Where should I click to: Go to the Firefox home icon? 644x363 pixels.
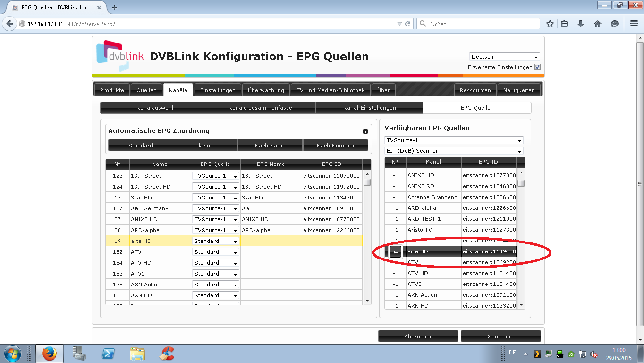click(x=598, y=24)
